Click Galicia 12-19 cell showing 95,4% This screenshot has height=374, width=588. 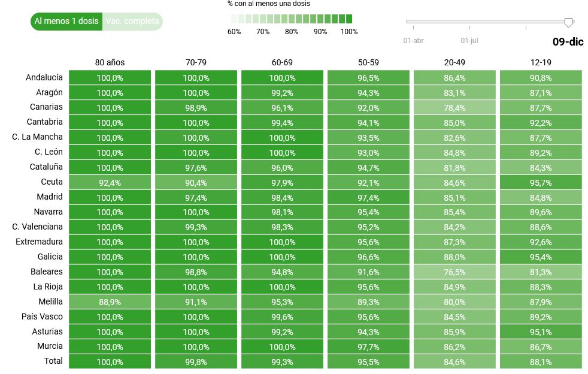[x=541, y=257]
